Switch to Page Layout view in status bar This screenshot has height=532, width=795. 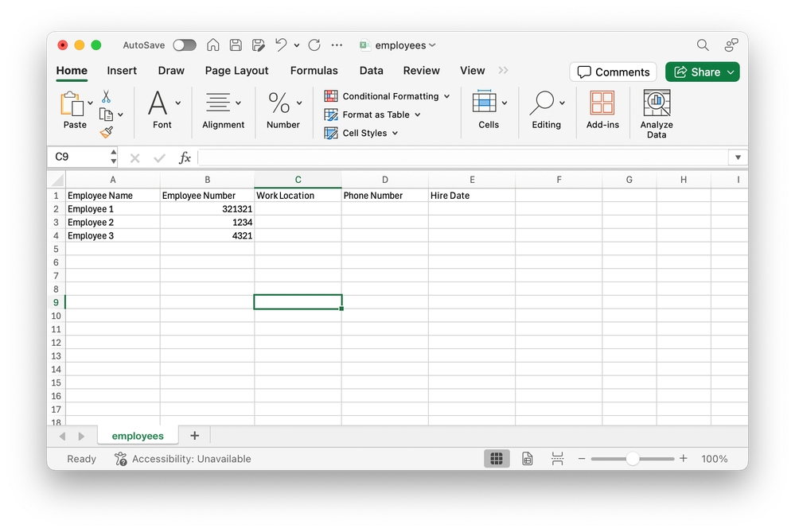[527, 458]
